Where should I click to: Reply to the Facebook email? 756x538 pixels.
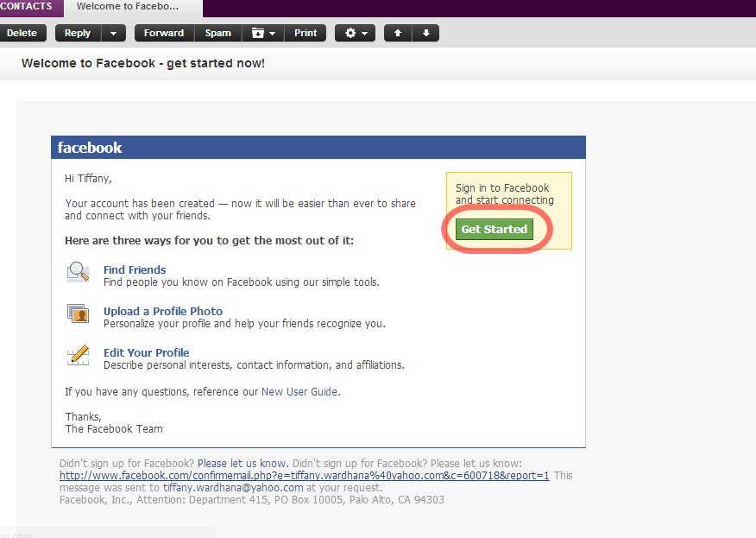(x=78, y=33)
